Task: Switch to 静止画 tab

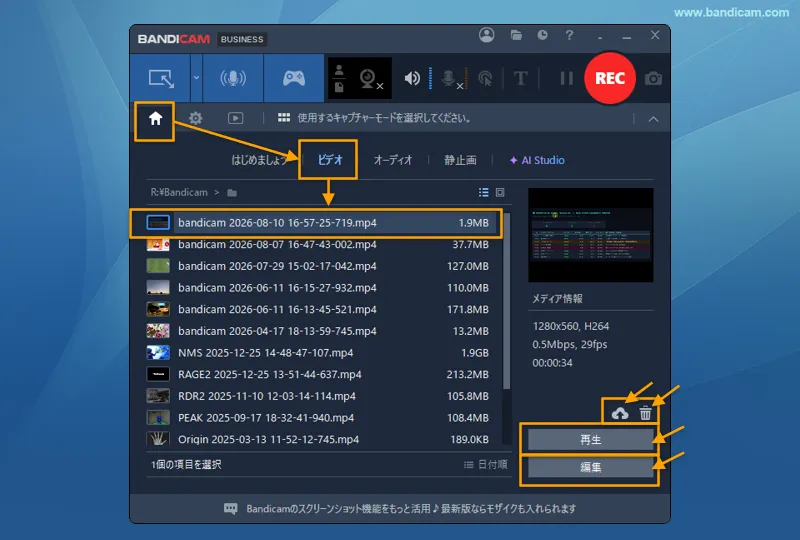Action: point(460,160)
